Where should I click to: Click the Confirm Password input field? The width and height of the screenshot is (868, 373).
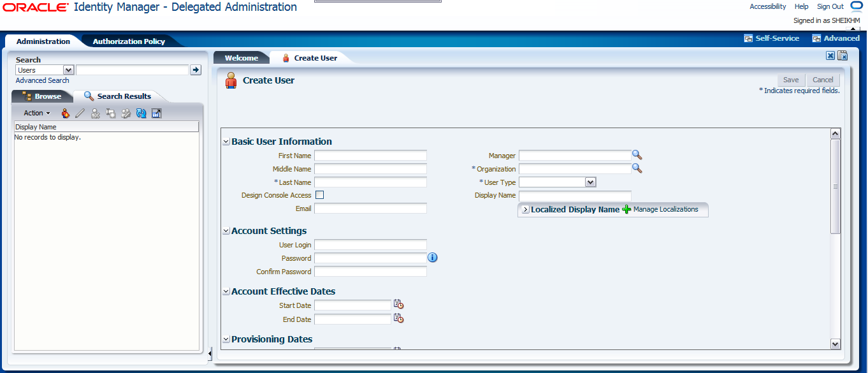click(370, 271)
